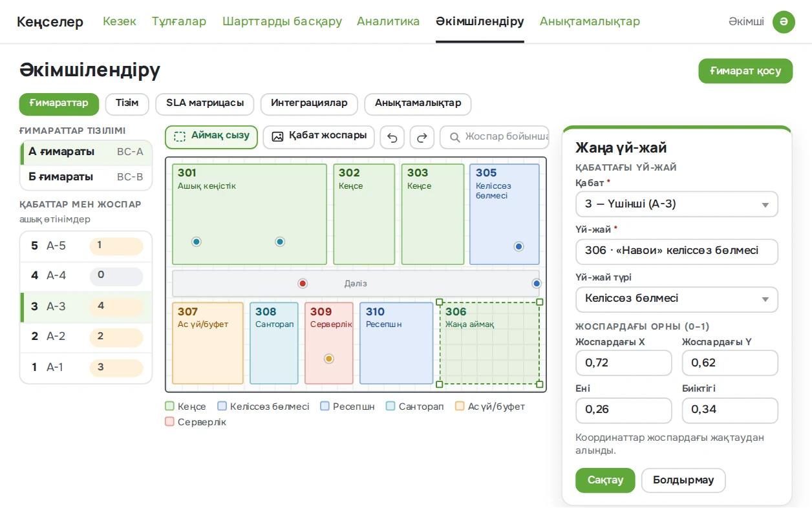Click the Биіктігі height field
Viewport: 812px width, 508px height.
click(730, 410)
